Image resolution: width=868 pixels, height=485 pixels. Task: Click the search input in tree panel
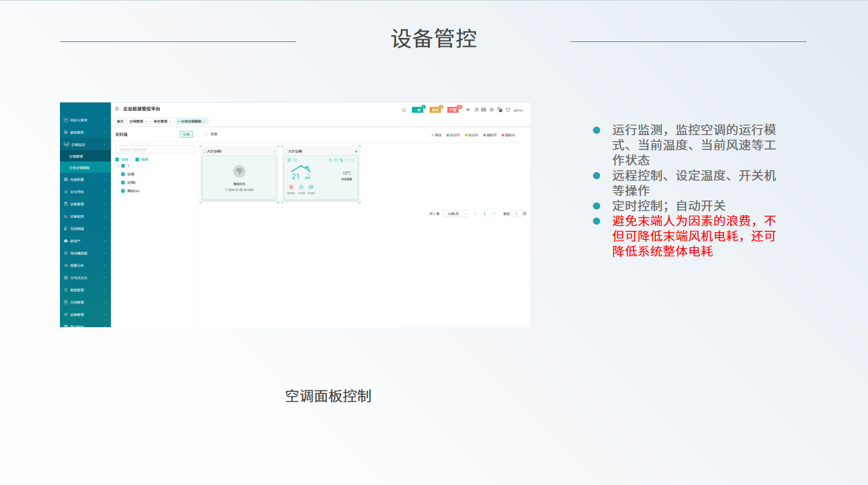click(x=154, y=149)
